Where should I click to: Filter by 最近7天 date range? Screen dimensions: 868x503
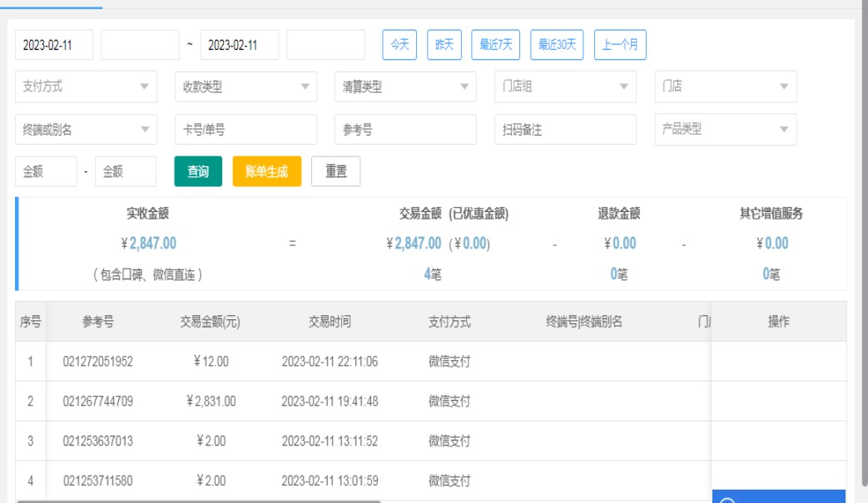(496, 45)
